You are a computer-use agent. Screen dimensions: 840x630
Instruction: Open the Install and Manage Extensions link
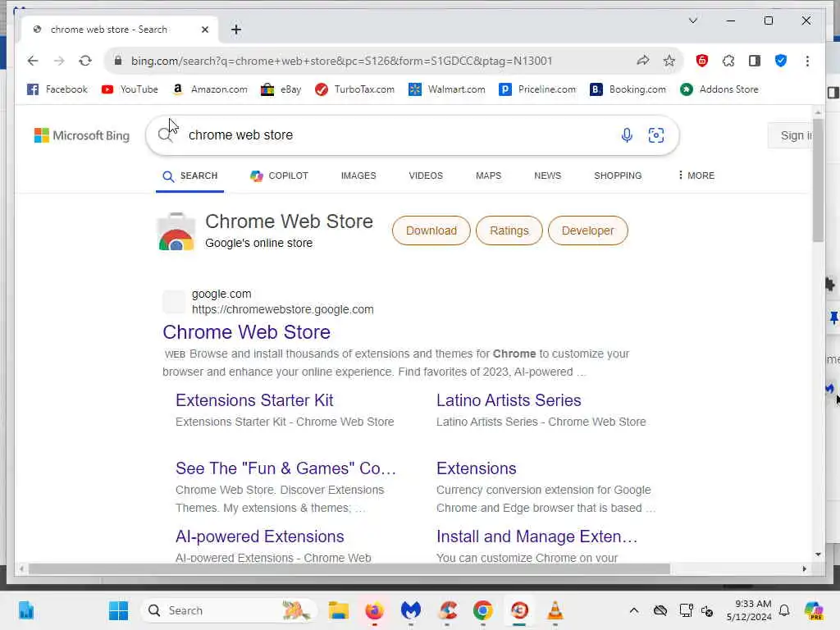(x=536, y=536)
